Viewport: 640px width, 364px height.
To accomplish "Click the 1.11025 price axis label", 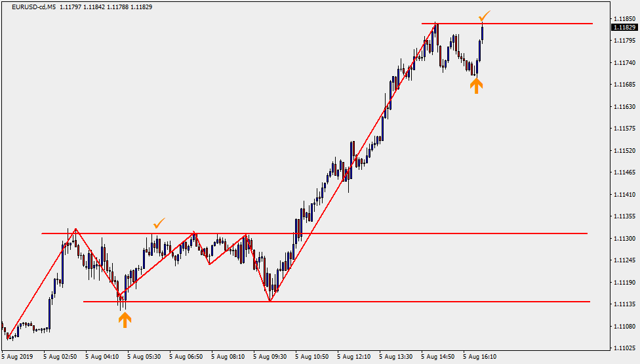I will pos(626,348).
